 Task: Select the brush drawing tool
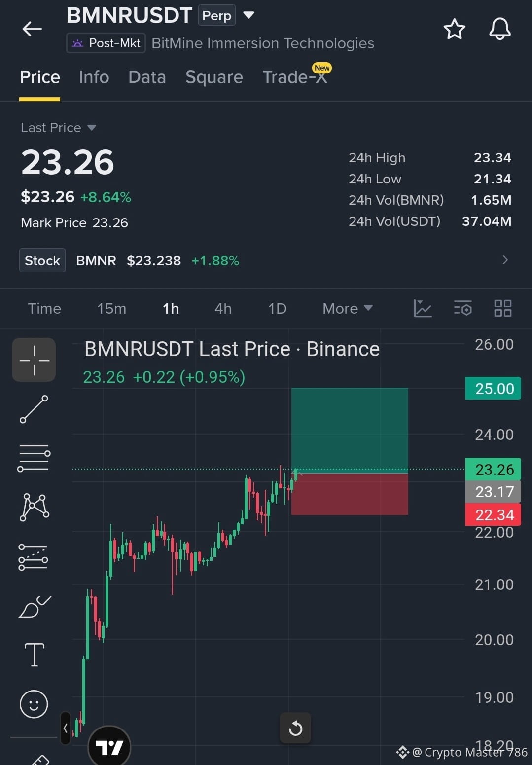(x=34, y=607)
